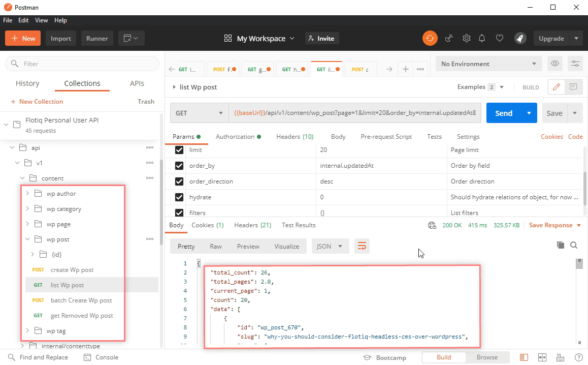Open tab options three-dot menu
The width and height of the screenshot is (588, 365).
click(420, 69)
